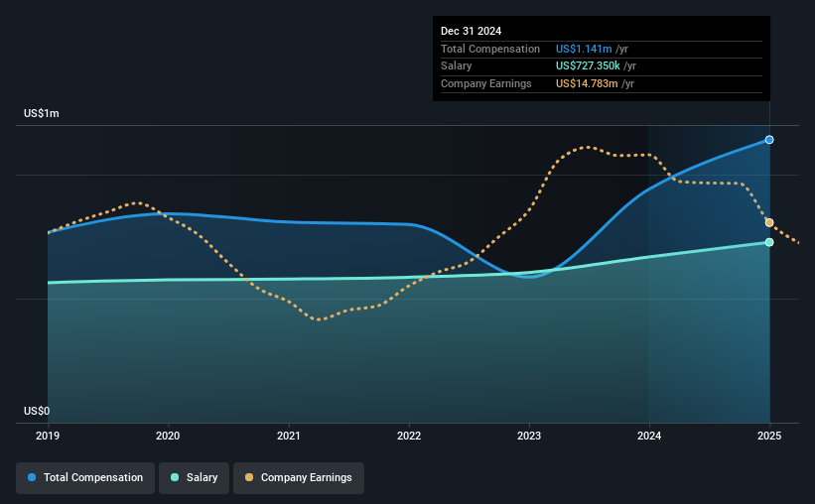The height and width of the screenshot is (504, 815).
Task: Click the orange Company Earnings legend dot
Action: click(x=249, y=477)
